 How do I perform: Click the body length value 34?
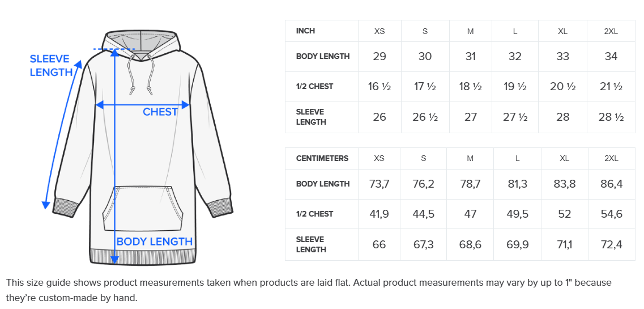pos(611,56)
